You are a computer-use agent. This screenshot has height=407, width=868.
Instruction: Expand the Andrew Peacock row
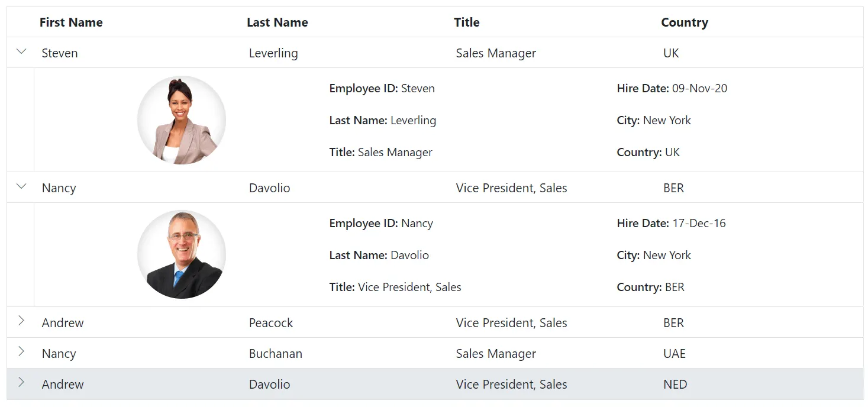[x=21, y=322]
